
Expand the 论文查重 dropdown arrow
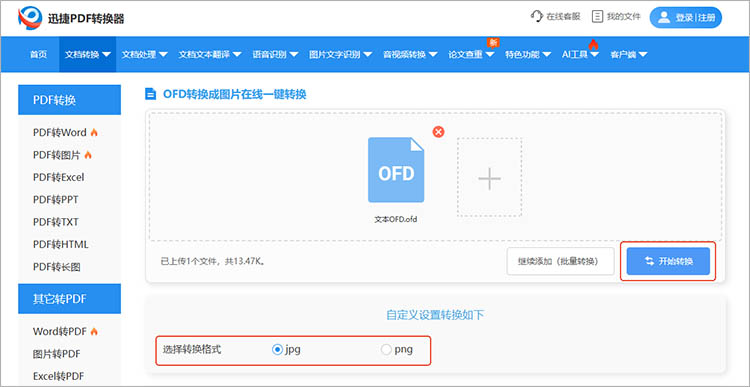coord(490,55)
